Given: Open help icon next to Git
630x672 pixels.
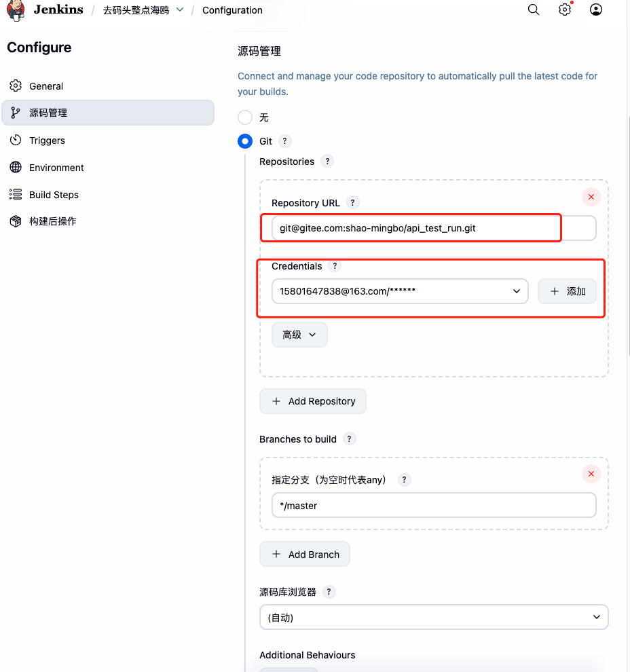Looking at the screenshot, I should tap(285, 141).
